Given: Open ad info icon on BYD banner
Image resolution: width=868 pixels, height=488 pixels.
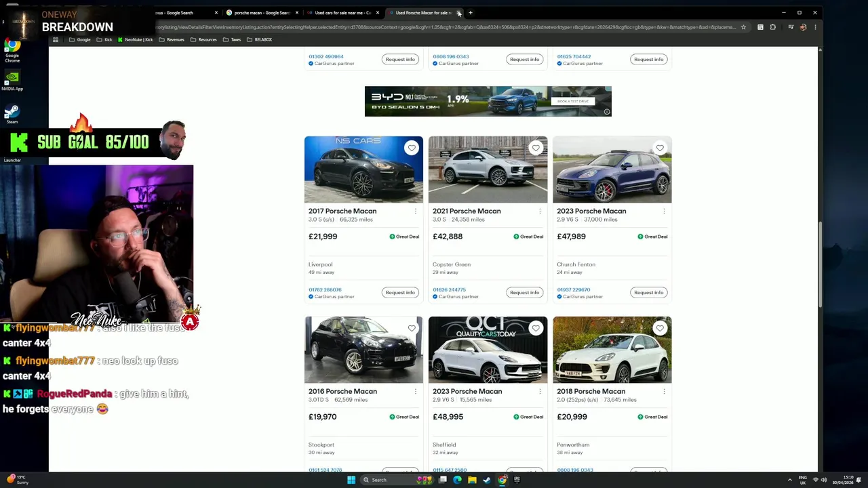Looking at the screenshot, I should point(607,112).
